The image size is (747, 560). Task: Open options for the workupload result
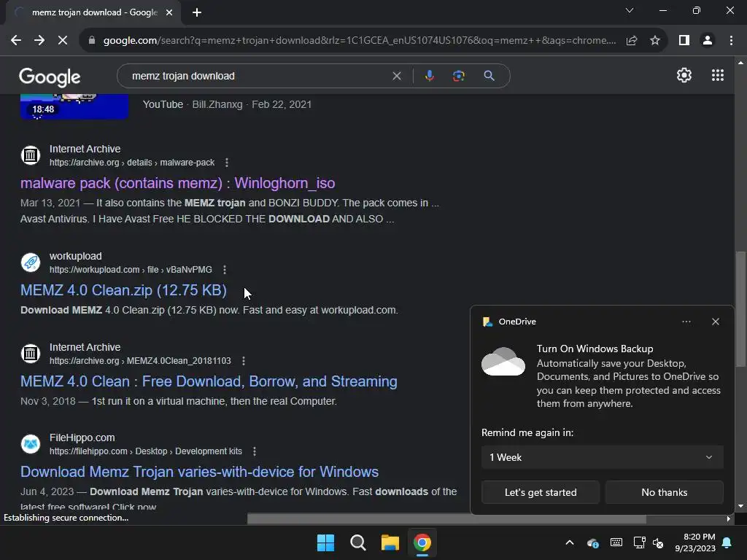pyautogui.click(x=225, y=270)
